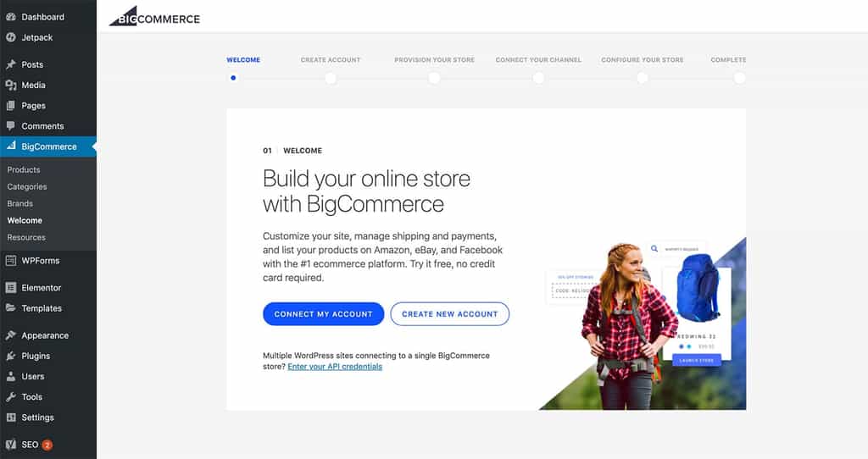This screenshot has width=868, height=459.
Task: Click the blue backpack product image
Action: [698, 288]
